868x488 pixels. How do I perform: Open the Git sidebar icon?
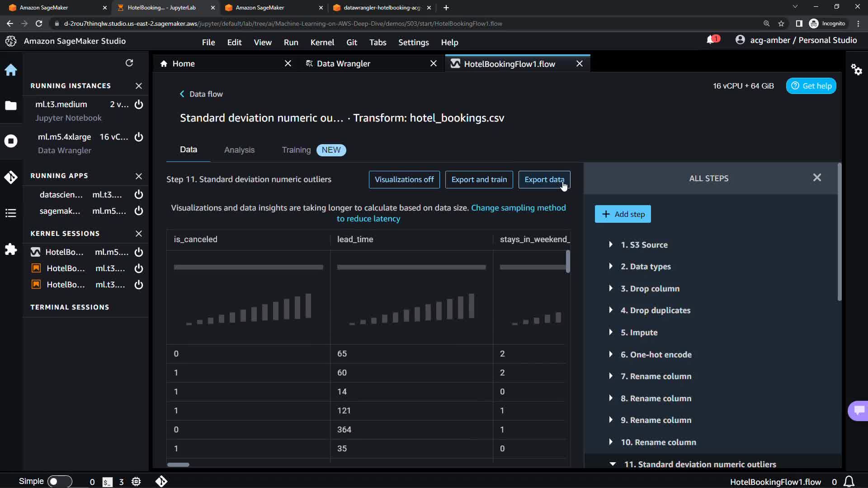point(11,177)
